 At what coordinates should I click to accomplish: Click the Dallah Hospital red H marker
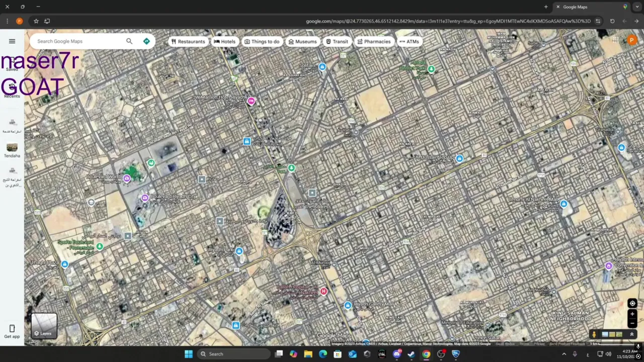coord(324,291)
